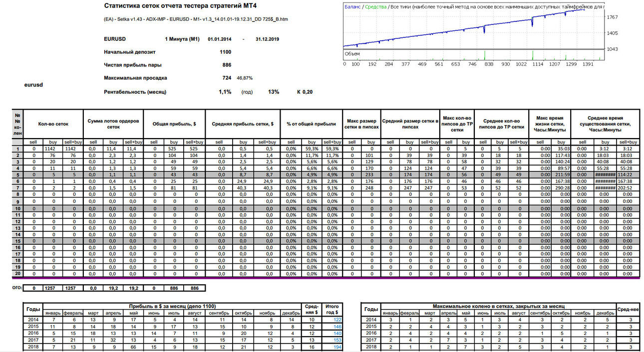The width and height of the screenshot is (644, 352).
Task: Select the '248' max grid size cell in row 7
Action: click(371, 188)
